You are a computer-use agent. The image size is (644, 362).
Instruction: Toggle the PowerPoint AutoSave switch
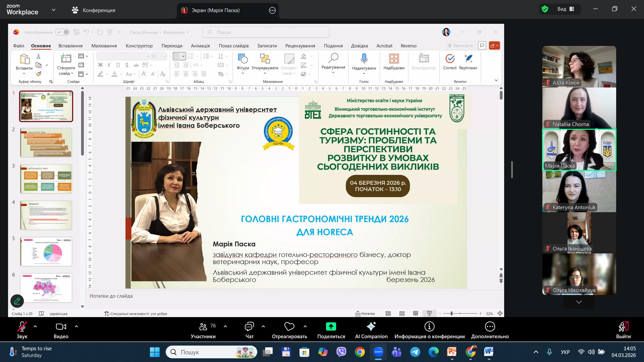(62, 32)
